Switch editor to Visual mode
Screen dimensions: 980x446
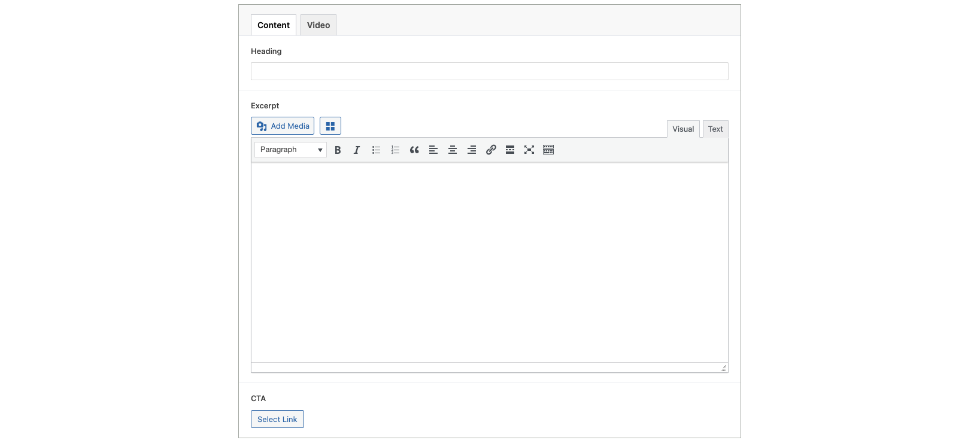click(x=683, y=129)
